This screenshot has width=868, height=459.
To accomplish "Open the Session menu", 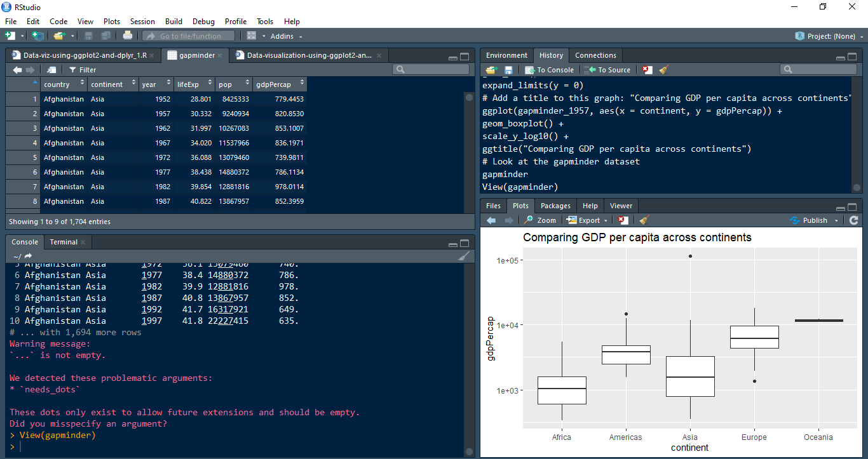I will coord(142,22).
